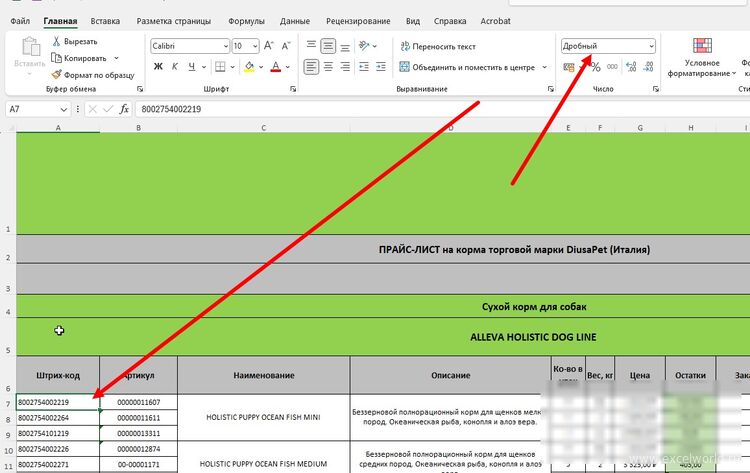Click the percent style icon
750x473 pixels.
tap(595, 67)
